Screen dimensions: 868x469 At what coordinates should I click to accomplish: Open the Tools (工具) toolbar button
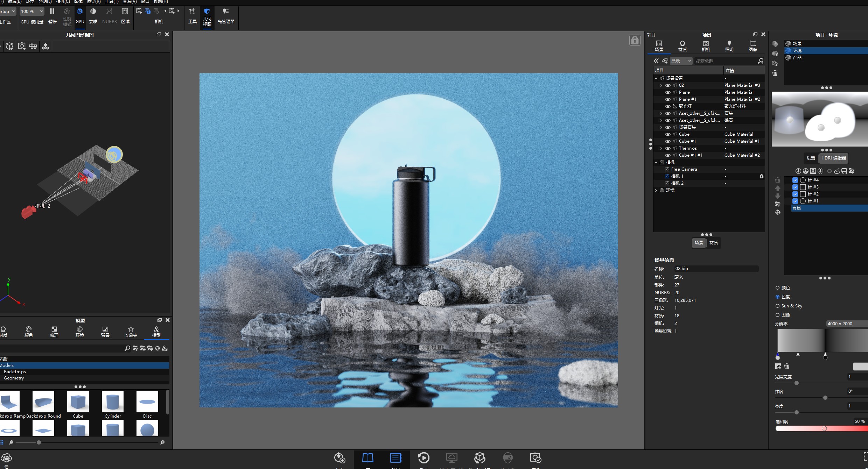point(192,16)
